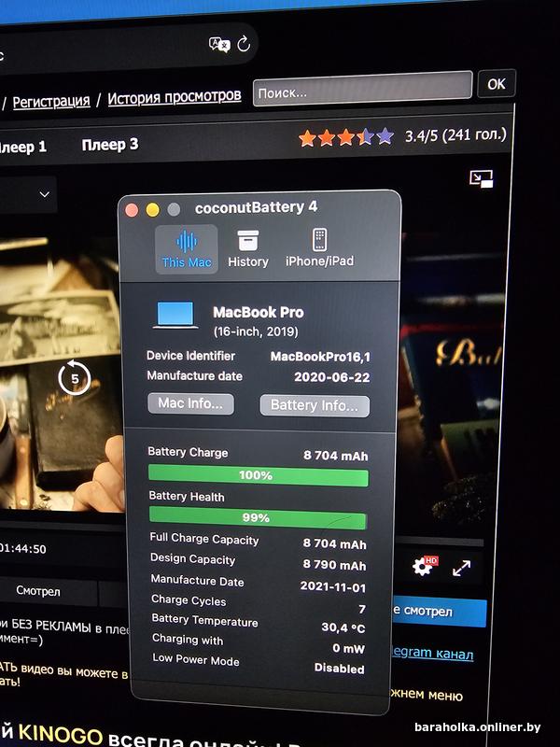
Task: Click the 2020-06-22 manufacture date value
Action: [x=332, y=377]
